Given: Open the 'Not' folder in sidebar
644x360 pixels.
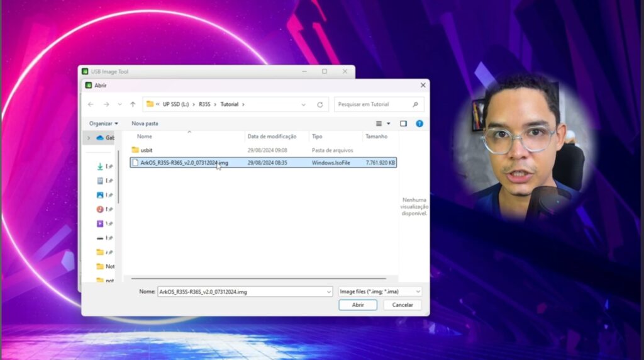Looking at the screenshot, I should click(x=105, y=266).
